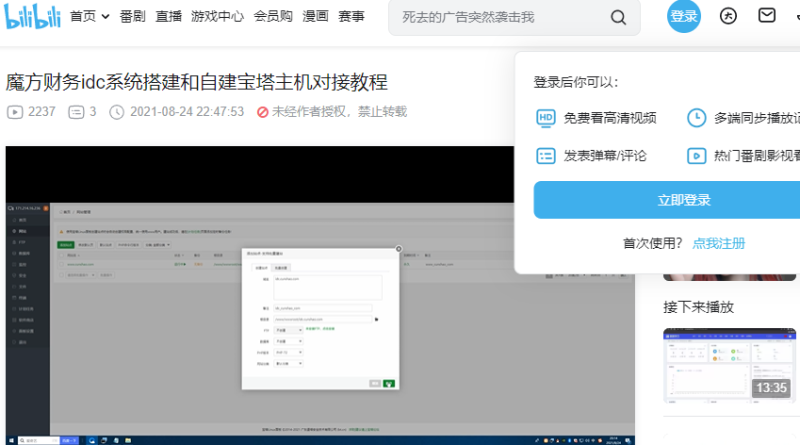Select 直播 in the top navigation
Image resolution: width=800 pixels, height=445 pixels.
coord(169,17)
